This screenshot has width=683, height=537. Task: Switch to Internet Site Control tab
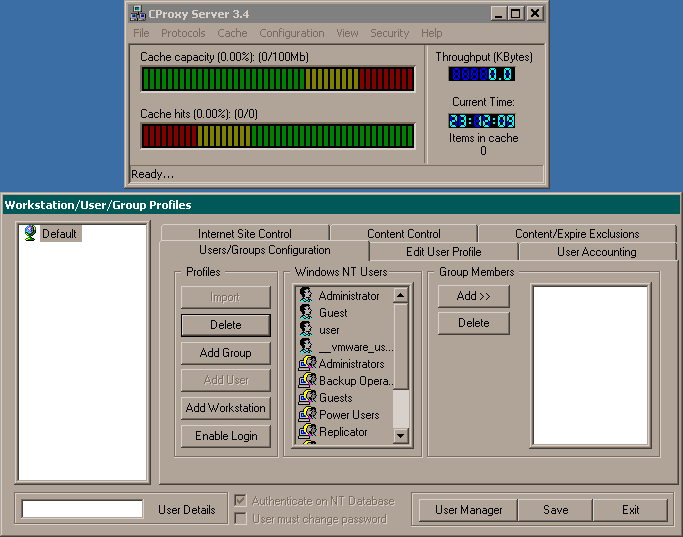pyautogui.click(x=245, y=234)
